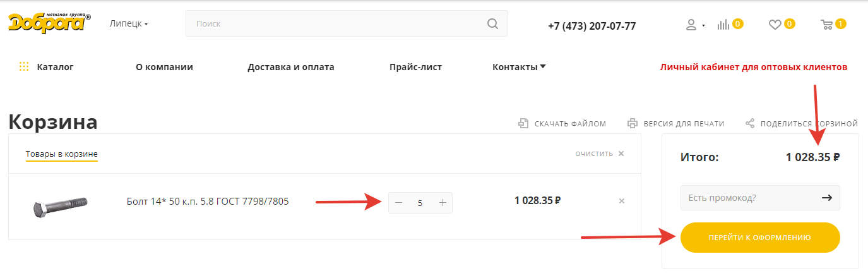Image resolution: width=868 pixels, height=278 pixels.
Task: Expand the Липецк city dropdown
Action: [x=129, y=24]
